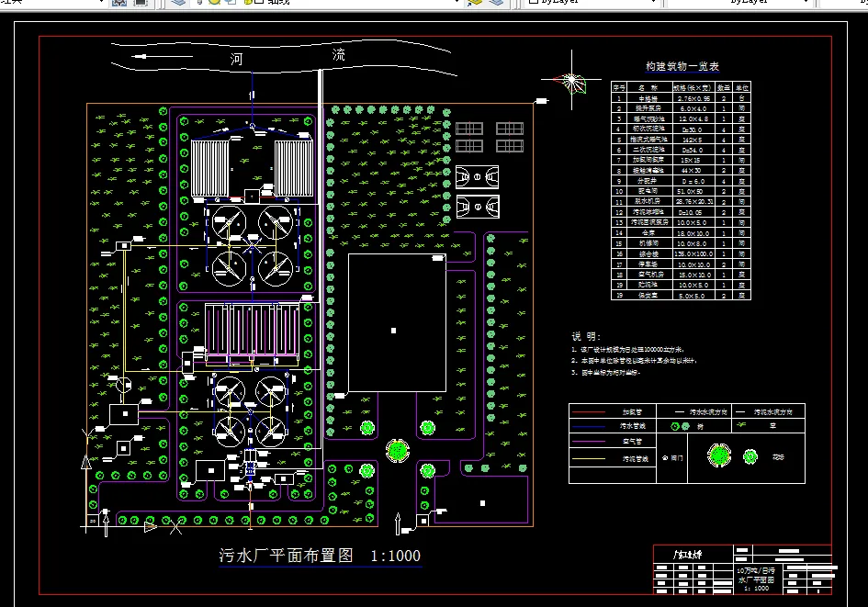Viewport: 868px width, 607px height.
Task: Click the large rectangular building outline in center
Action: tap(397, 322)
